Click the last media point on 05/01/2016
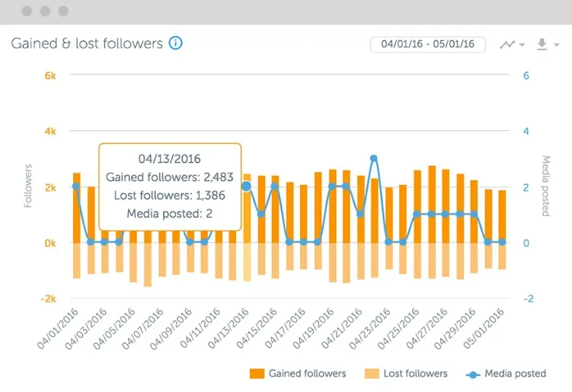The height and width of the screenshot is (392, 572). tap(503, 242)
